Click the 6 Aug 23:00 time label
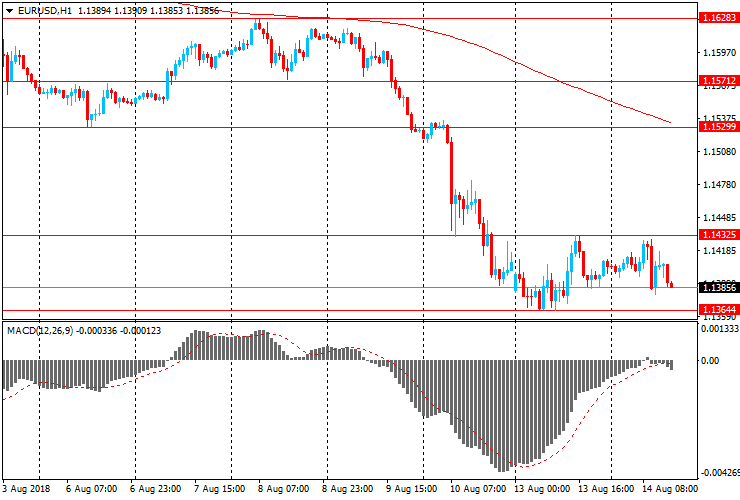740x500 pixels. 155,488
